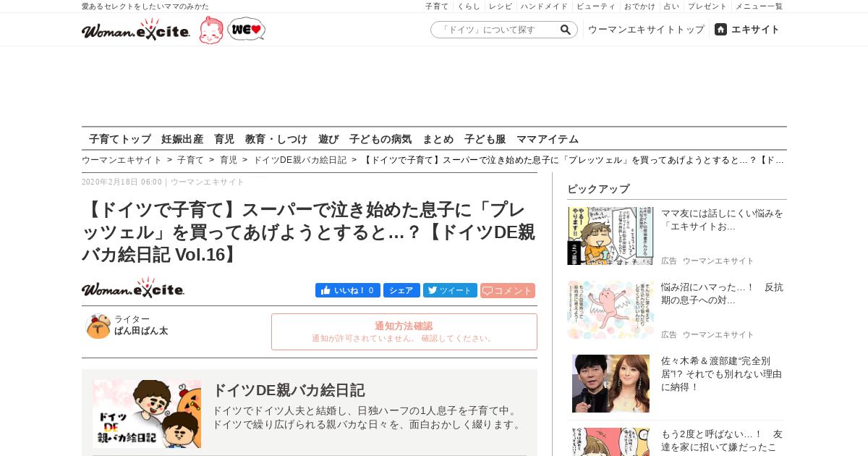Click the search magnifier icon
The width and height of the screenshot is (868, 456).
click(x=566, y=30)
